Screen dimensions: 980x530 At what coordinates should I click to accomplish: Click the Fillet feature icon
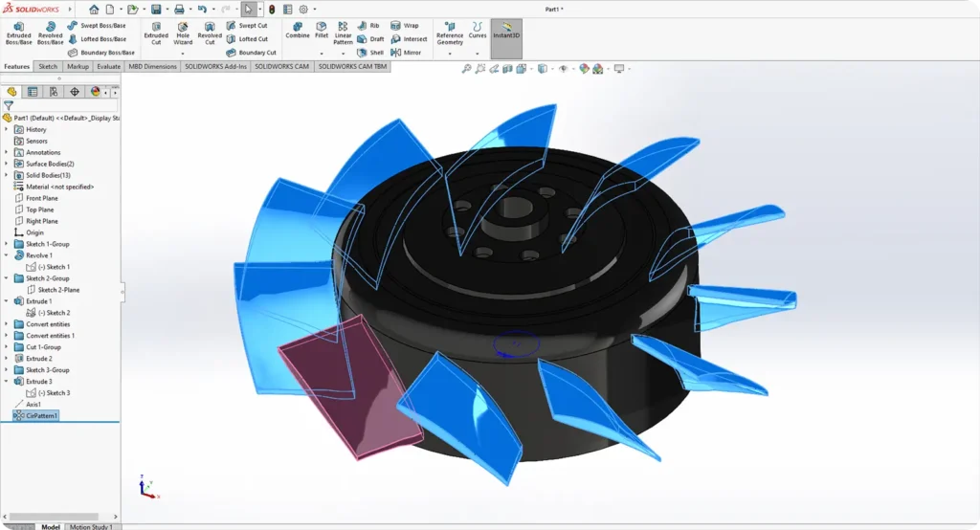(x=322, y=32)
